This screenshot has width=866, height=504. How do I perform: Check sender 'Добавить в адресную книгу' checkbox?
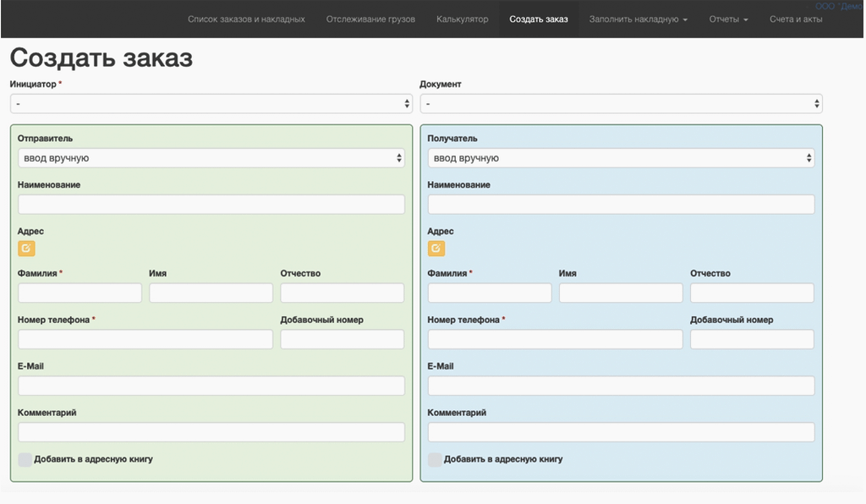[x=25, y=459]
